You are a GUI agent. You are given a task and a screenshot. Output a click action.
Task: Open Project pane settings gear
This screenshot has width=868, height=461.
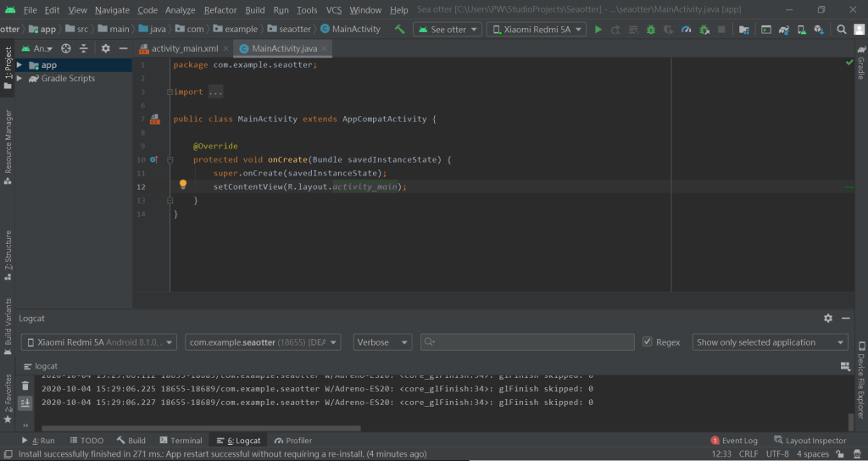(106, 48)
